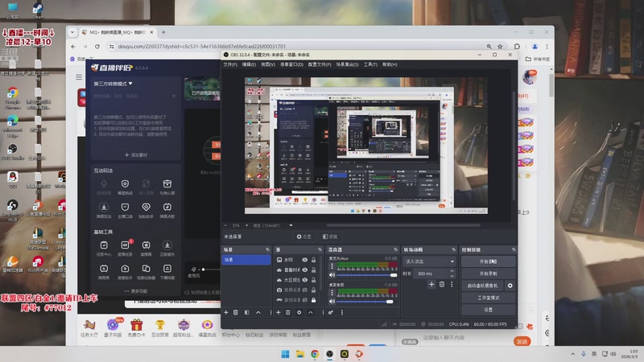Increase the 时长 duration stepper
644x362 pixels.
[x=452, y=271]
